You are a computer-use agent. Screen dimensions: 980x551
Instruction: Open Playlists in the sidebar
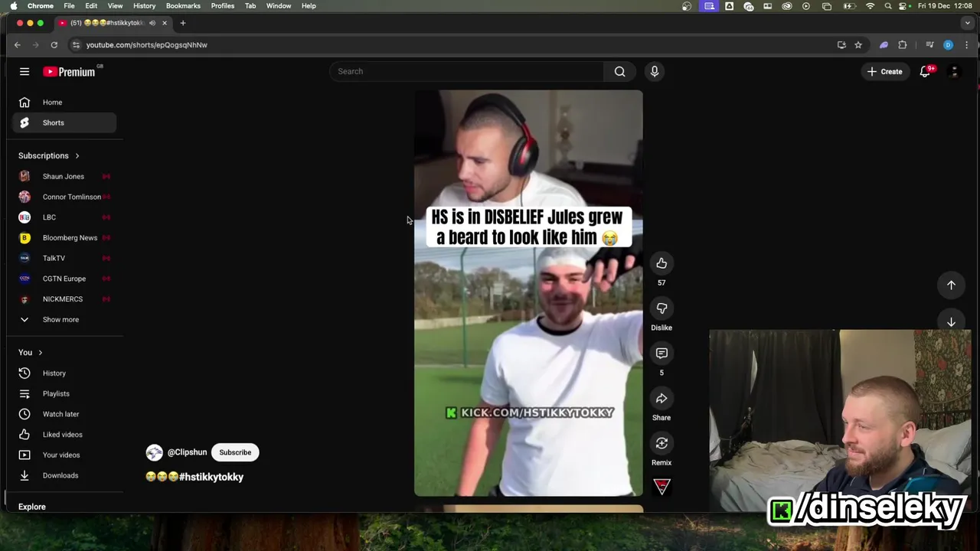(x=64, y=393)
